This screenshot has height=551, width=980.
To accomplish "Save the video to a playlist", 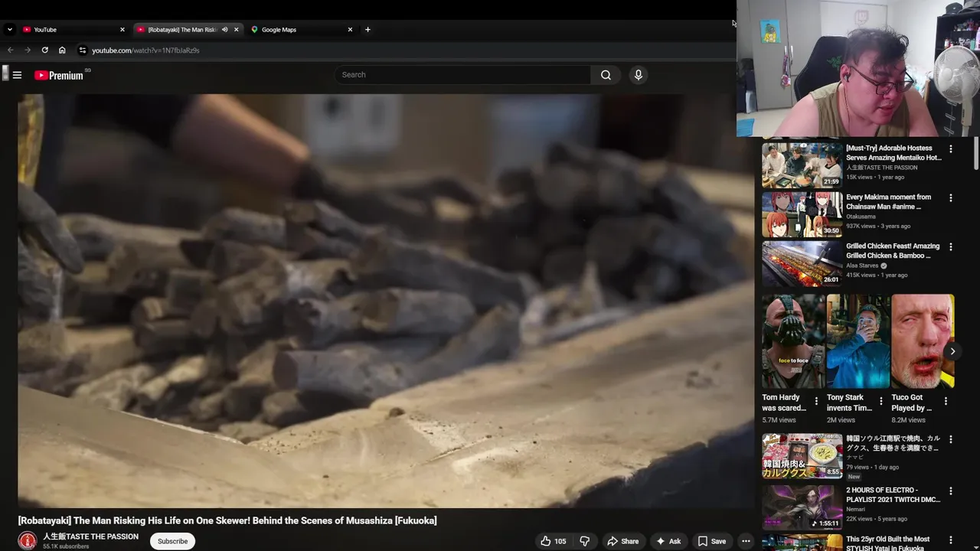I will 711,541.
